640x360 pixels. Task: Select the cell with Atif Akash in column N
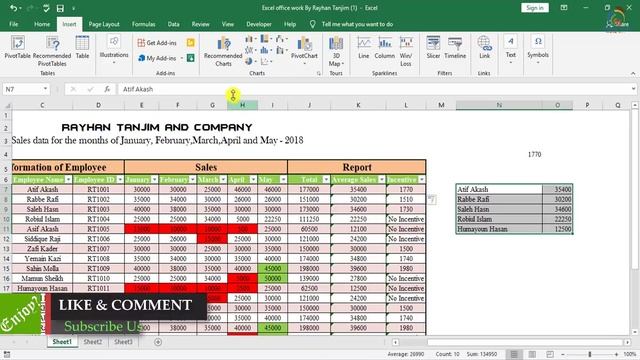(499, 189)
